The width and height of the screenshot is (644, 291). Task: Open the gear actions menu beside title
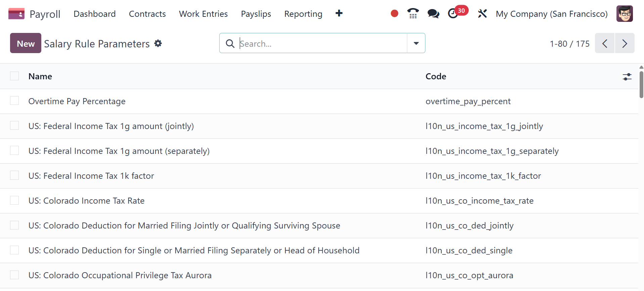click(x=158, y=43)
